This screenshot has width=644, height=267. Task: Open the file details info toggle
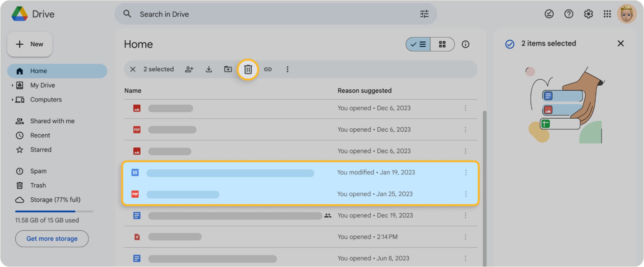point(465,44)
